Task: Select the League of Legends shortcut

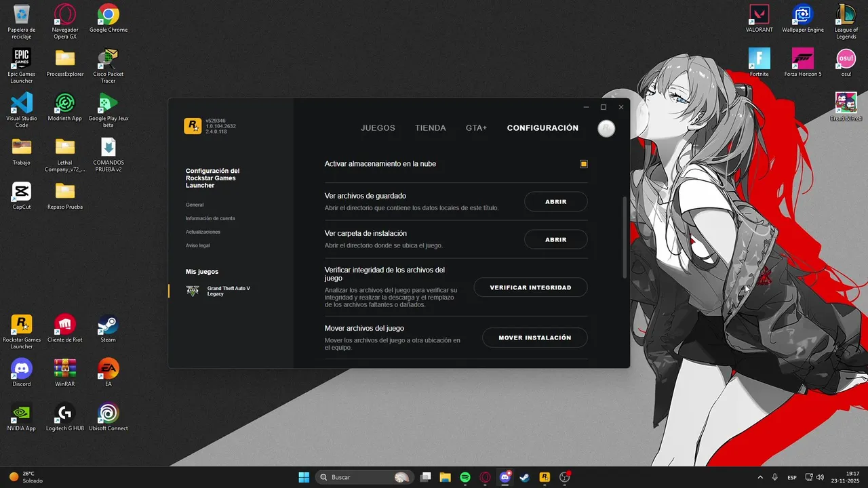Action: tap(846, 22)
